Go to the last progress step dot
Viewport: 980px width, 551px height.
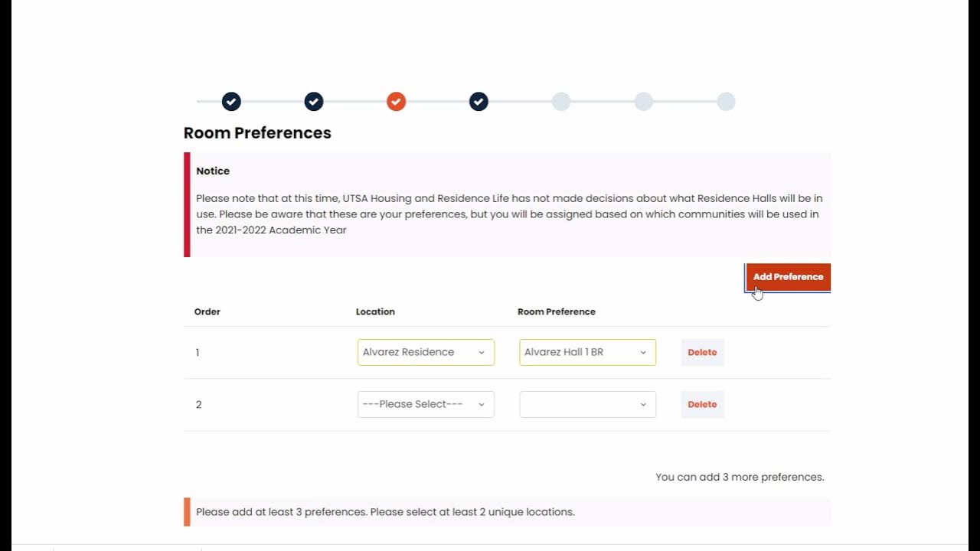[726, 101]
